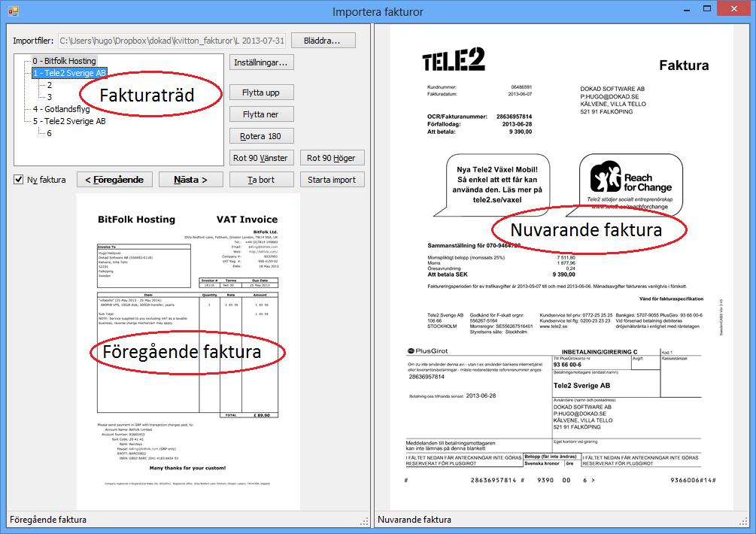This screenshot has width=756, height=534.
Task: Select tree item 5 - Tele2 Sverige AB
Action: 69,121
